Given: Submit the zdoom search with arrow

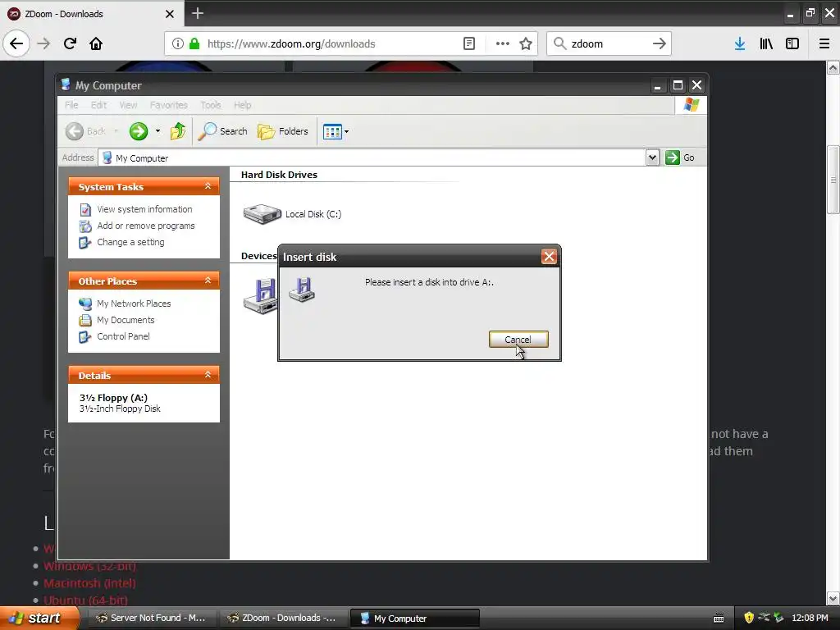Looking at the screenshot, I should pyautogui.click(x=660, y=44).
